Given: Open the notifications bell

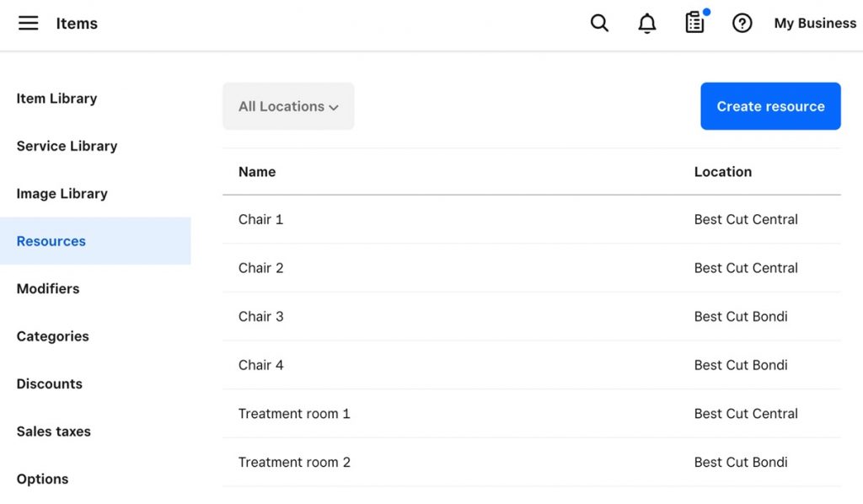Looking at the screenshot, I should [646, 24].
